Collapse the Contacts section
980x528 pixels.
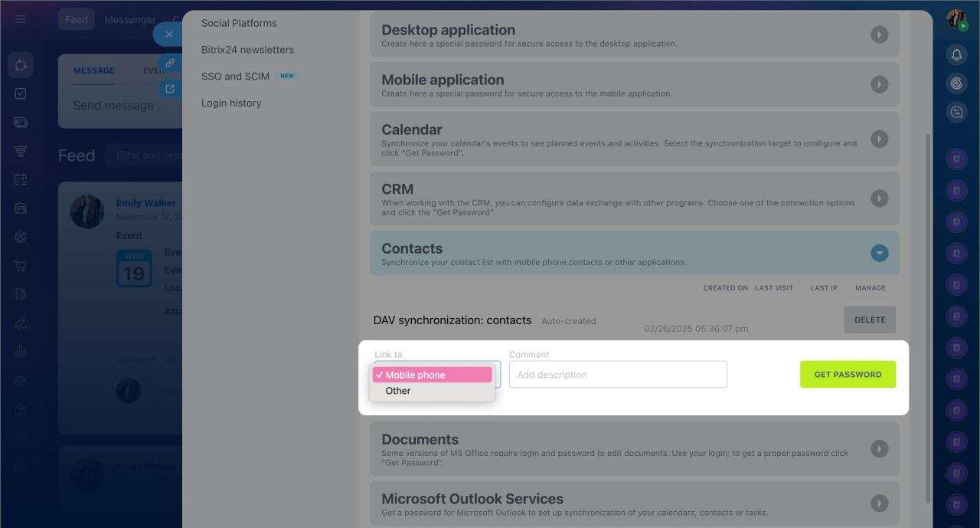click(879, 253)
